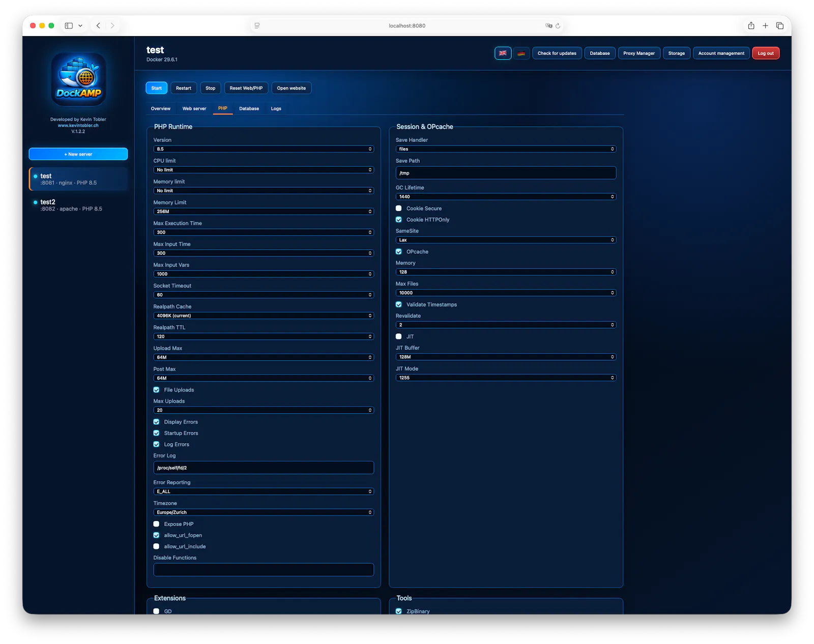Screen dimensions: 814x644
Task: Open Max Execution Time dropdown
Action: tap(264, 232)
